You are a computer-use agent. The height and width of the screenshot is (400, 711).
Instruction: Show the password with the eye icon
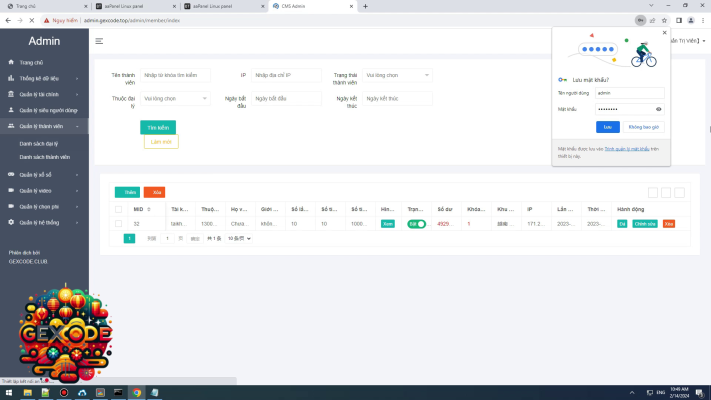658,109
